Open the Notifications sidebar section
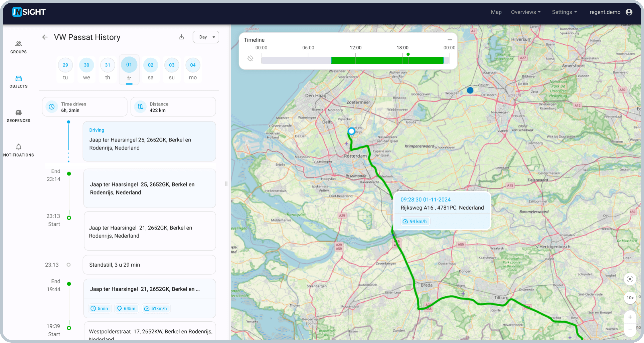Image resolution: width=644 pixels, height=343 pixels. point(18,150)
